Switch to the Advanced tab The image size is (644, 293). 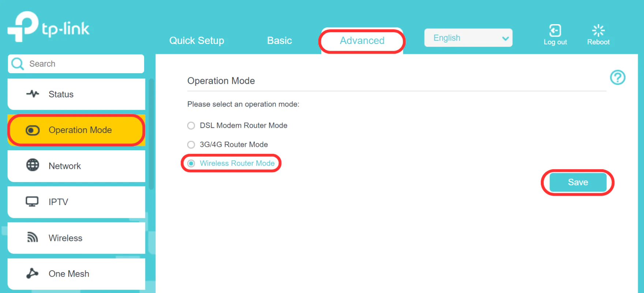362,41
